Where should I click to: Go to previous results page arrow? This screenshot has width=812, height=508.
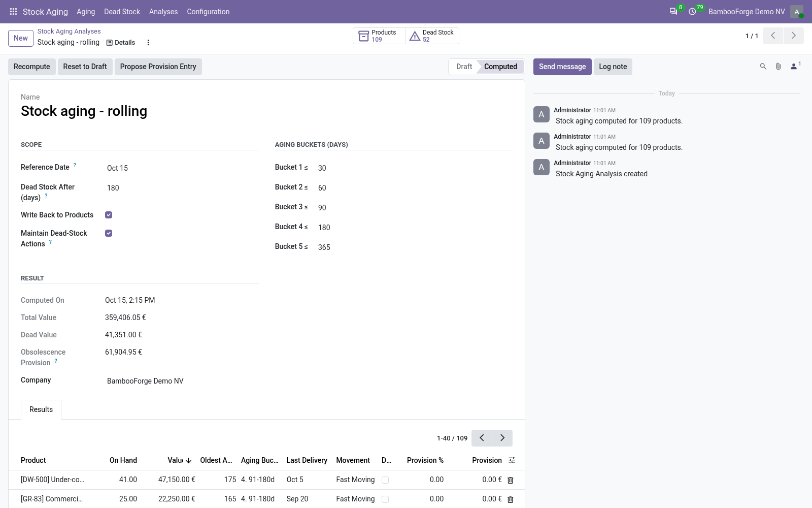[482, 438]
